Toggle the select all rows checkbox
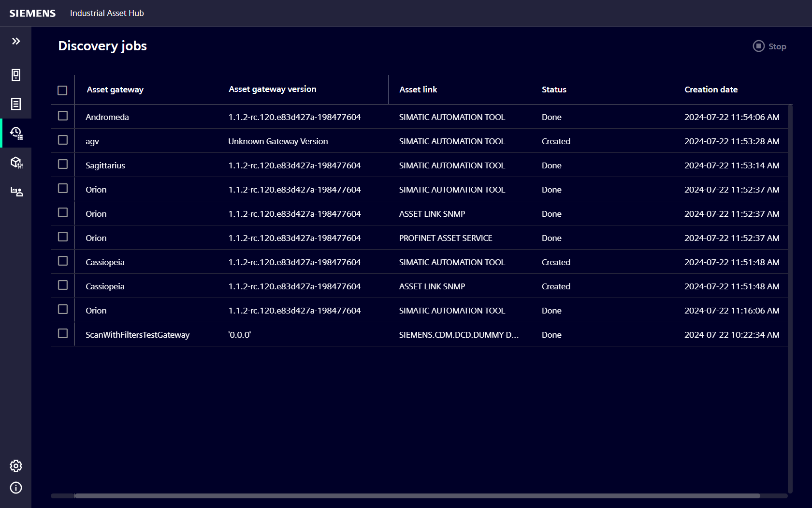The width and height of the screenshot is (812, 508). click(62, 90)
